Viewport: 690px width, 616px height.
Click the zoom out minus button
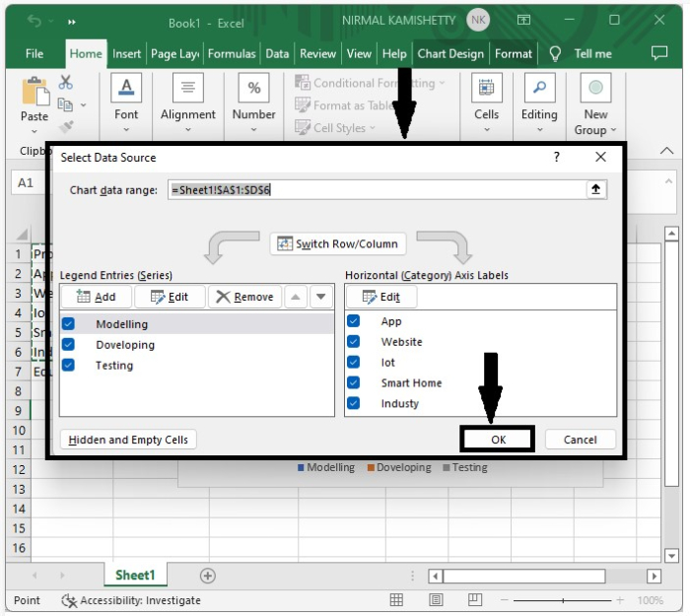[x=505, y=600]
